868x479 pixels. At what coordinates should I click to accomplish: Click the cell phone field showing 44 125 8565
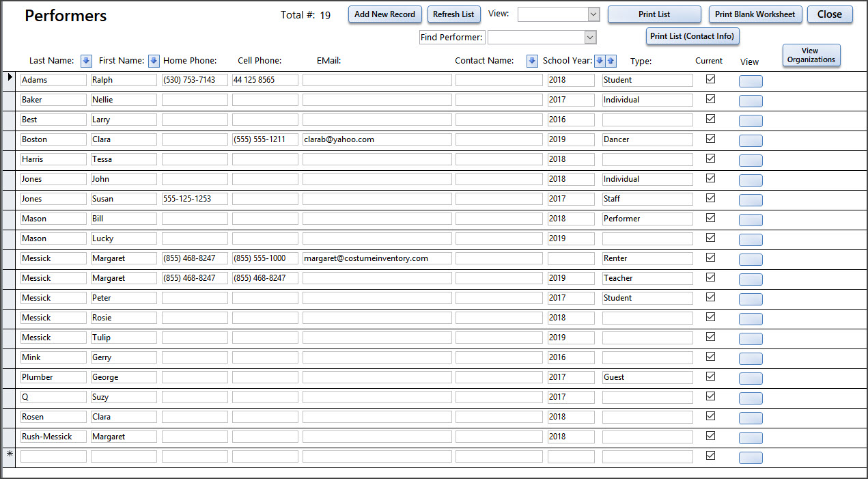265,80
